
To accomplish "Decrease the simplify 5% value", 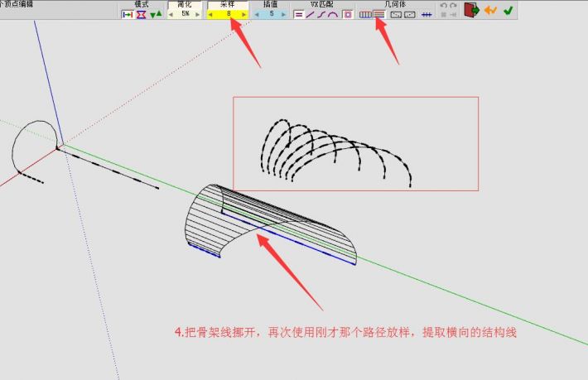I will 171,15.
